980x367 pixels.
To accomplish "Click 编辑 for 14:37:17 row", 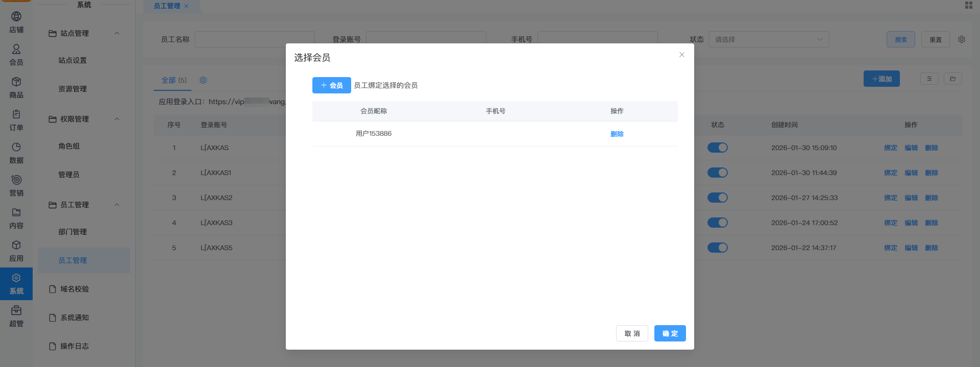I will tap(911, 248).
